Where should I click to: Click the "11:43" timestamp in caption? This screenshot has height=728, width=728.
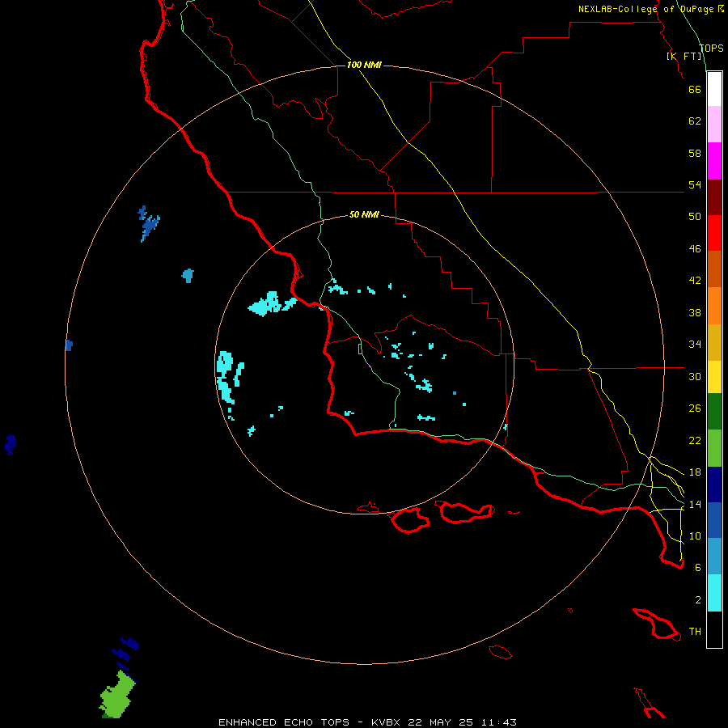pyautogui.click(x=498, y=722)
